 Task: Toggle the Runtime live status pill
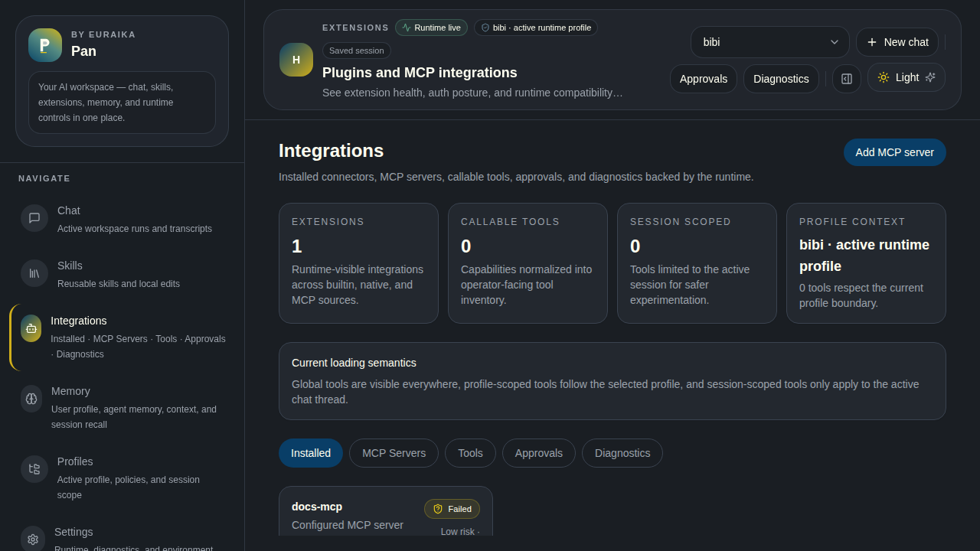tap(431, 27)
